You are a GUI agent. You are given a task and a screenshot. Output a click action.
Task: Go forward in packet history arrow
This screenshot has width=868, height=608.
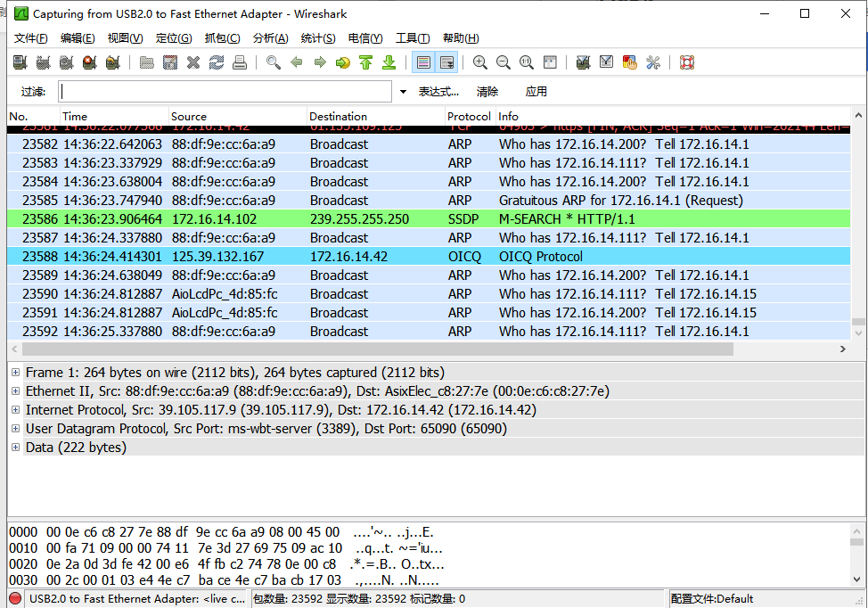pos(320,62)
